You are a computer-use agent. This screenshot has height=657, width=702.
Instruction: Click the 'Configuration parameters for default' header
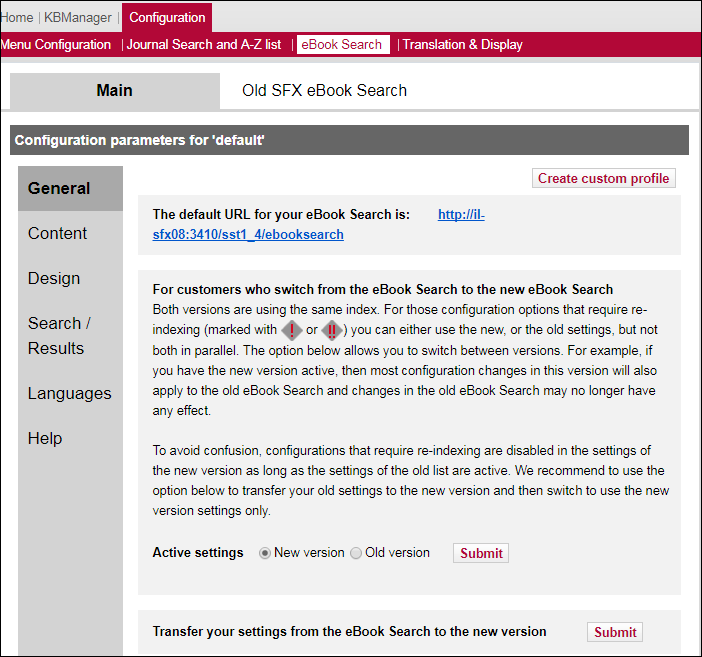tap(349, 140)
